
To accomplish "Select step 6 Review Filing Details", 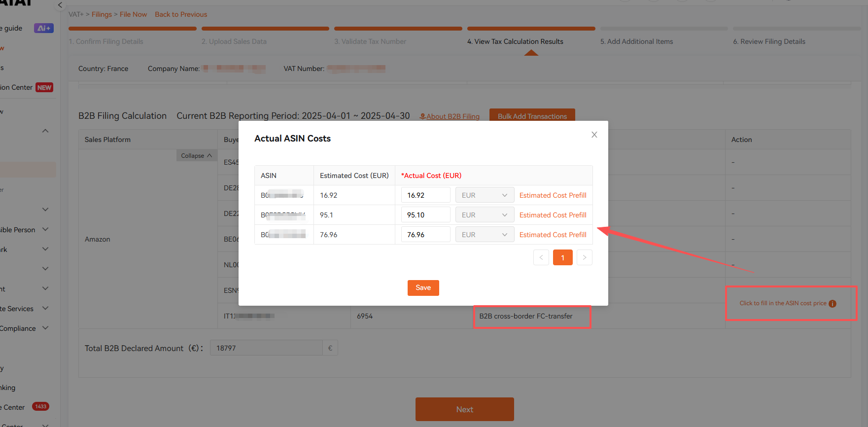I will [x=769, y=41].
